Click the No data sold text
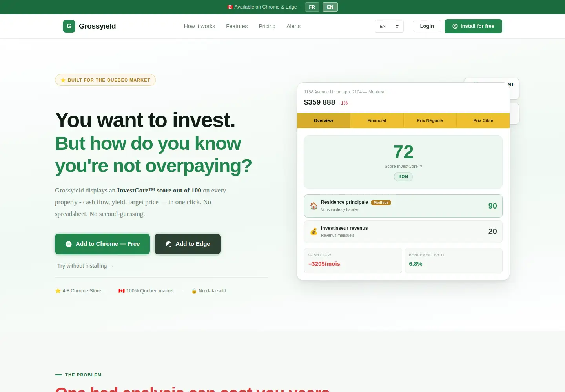Image resolution: width=565 pixels, height=392 pixels. tap(212, 291)
